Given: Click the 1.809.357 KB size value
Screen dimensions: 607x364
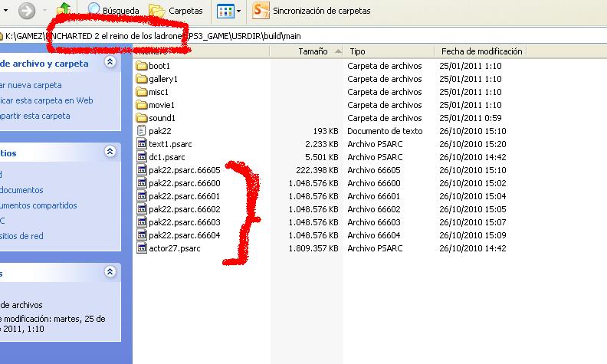Looking at the screenshot, I should (313, 248).
